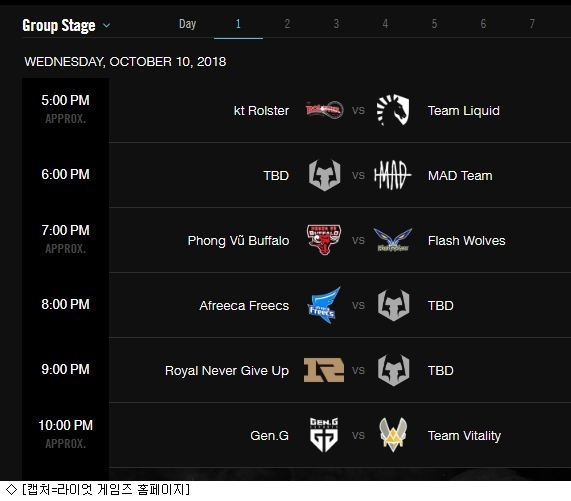Expand the Group Stage dropdown chevron

coord(106,25)
